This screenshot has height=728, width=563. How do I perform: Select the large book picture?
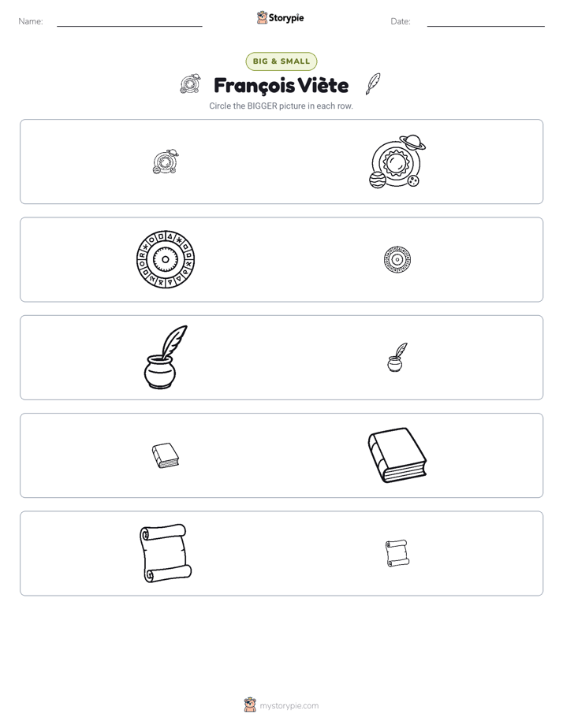pos(397,455)
